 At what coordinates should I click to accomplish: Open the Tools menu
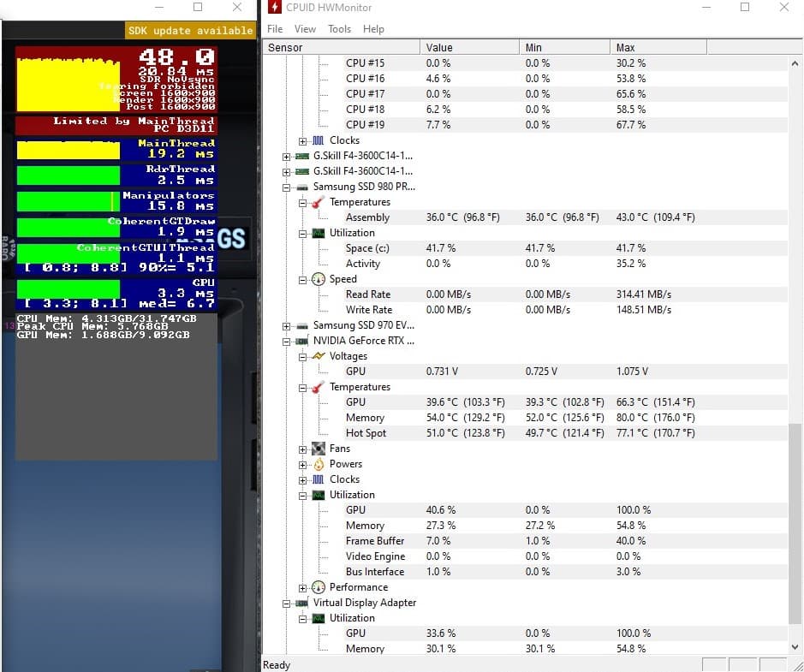(x=339, y=29)
